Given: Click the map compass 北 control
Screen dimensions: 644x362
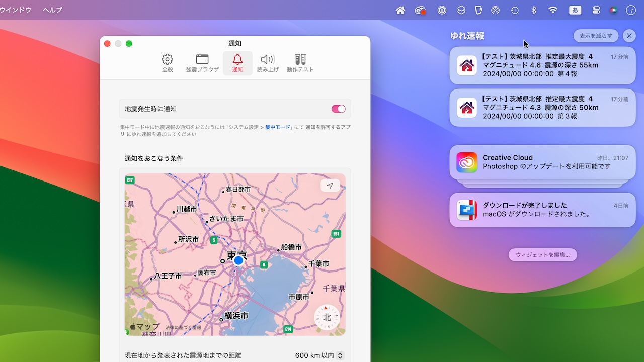Looking at the screenshot, I should pyautogui.click(x=327, y=317).
